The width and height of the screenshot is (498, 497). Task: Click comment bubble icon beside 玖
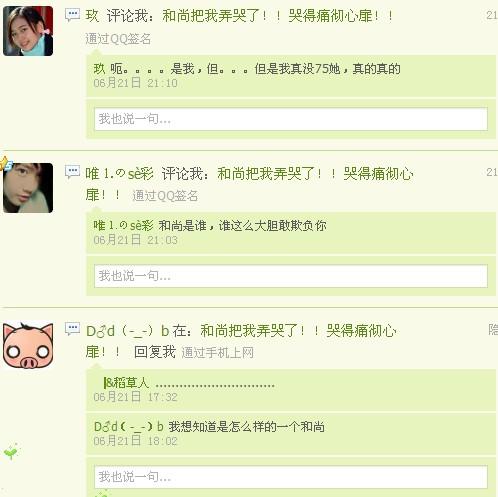click(72, 15)
